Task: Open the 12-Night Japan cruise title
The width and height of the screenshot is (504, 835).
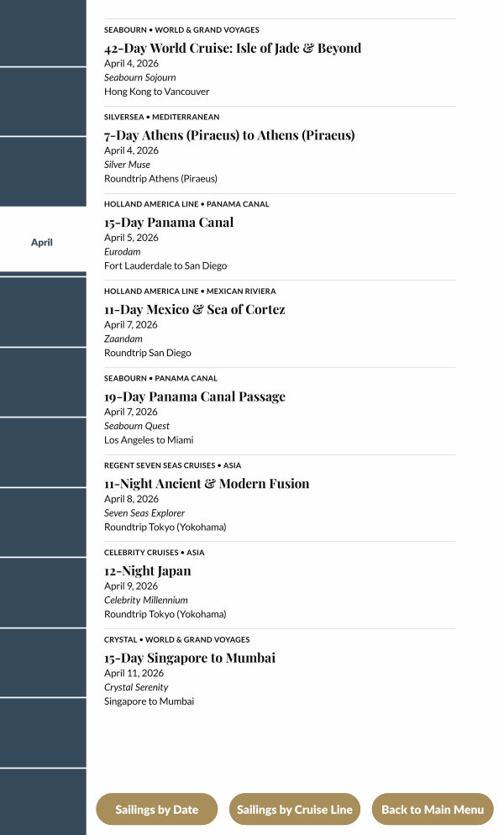Action: coord(147,571)
